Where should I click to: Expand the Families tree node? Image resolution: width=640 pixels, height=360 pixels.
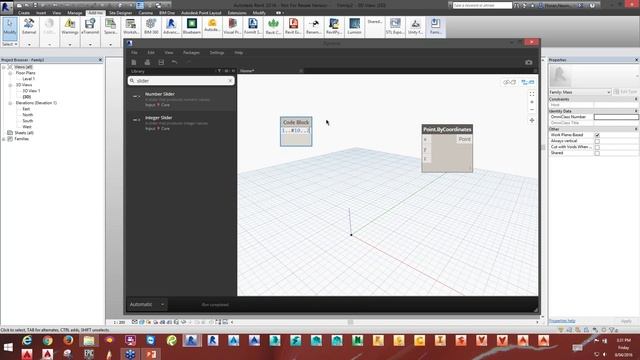(4, 139)
